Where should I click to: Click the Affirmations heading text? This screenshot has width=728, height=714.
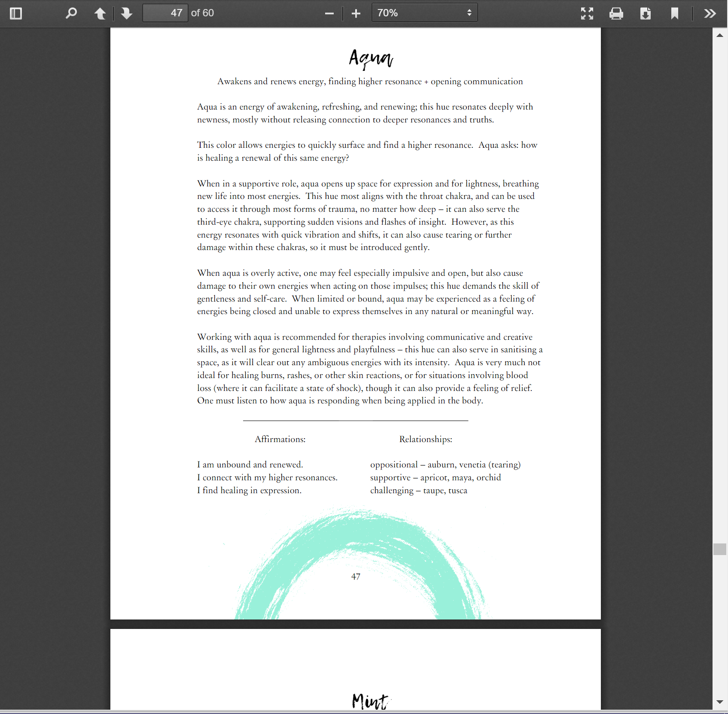280,439
